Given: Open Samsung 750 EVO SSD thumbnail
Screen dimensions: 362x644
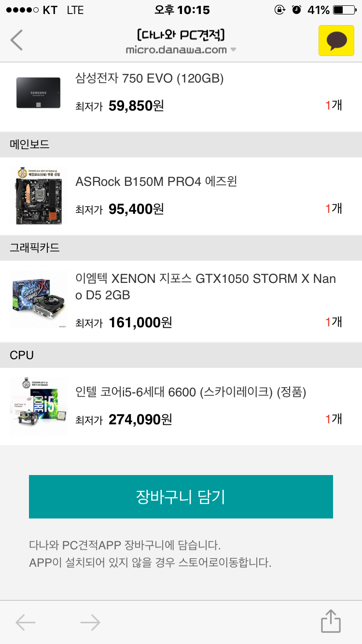Looking at the screenshot, I should (39, 92).
